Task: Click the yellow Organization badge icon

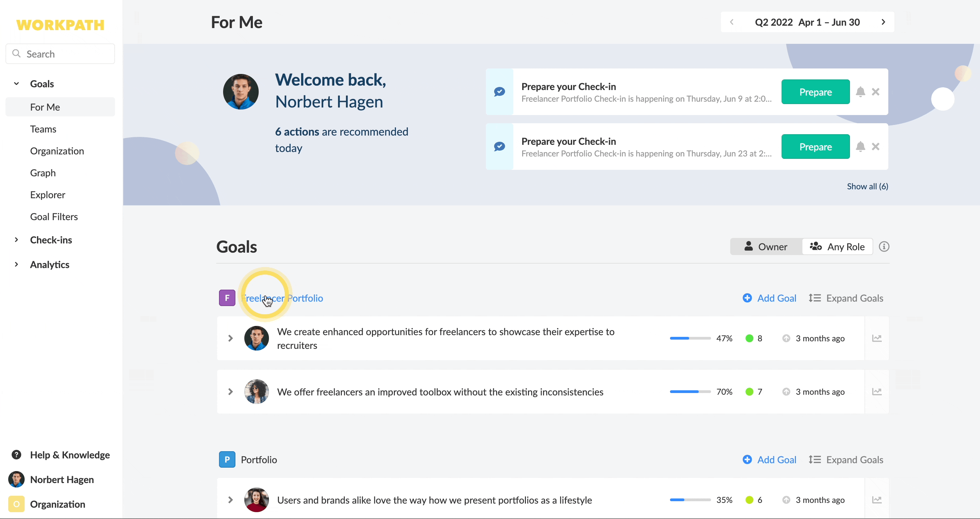Action: tap(16, 504)
